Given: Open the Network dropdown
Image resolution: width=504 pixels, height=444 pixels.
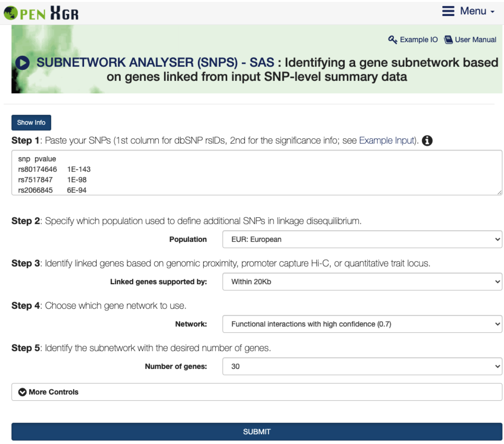Looking at the screenshot, I should [362, 324].
